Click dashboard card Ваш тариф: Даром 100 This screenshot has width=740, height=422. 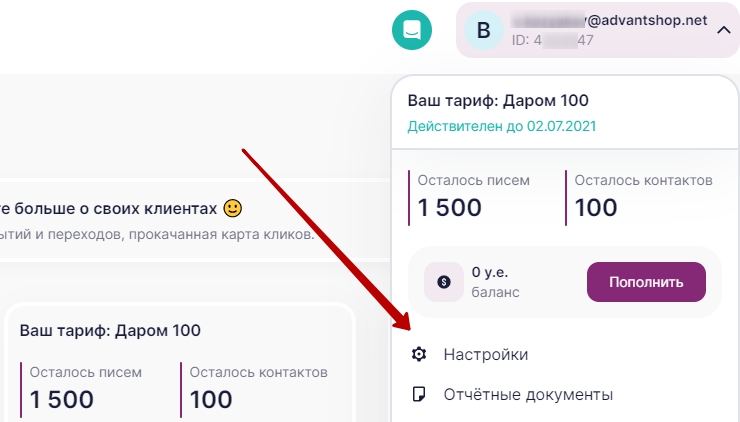pos(110,330)
